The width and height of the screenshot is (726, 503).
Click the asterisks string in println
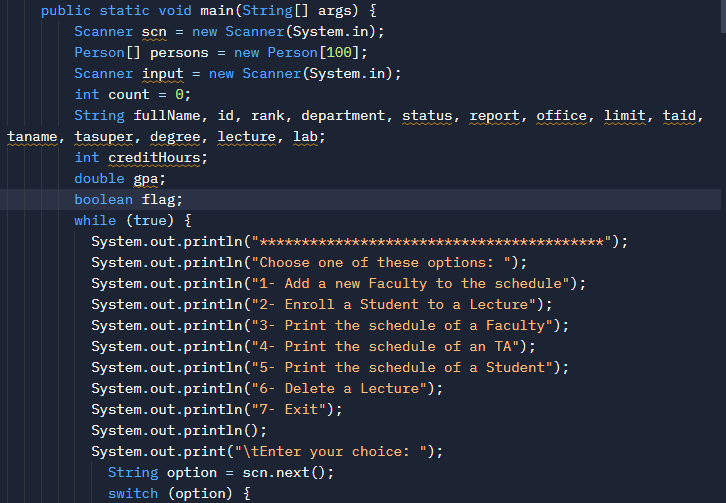click(x=432, y=241)
